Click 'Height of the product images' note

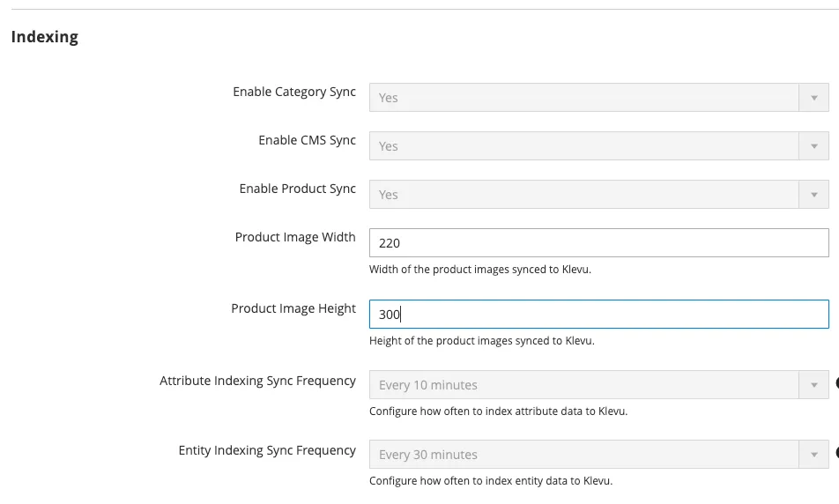481,340
